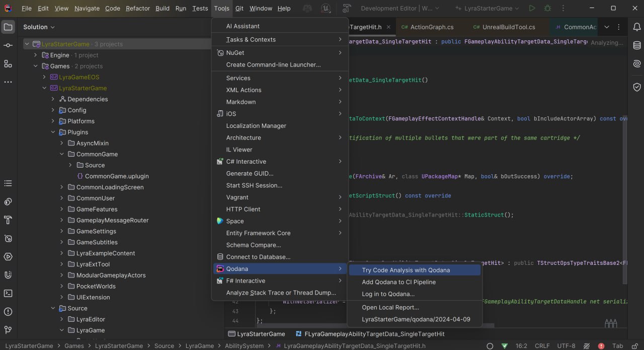Collapse the Games folder node
The height and width of the screenshot is (350, 644).
(35, 66)
